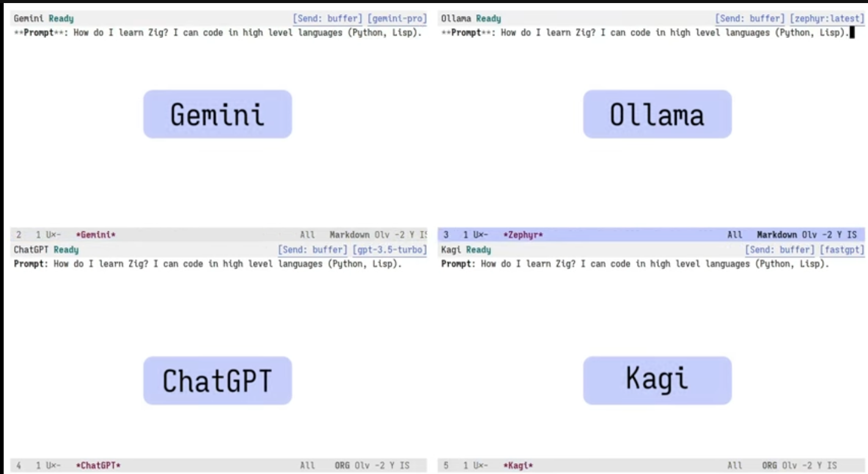Click [Send: buffer] in the ChatGPT pane
This screenshot has width=868, height=474.
312,250
